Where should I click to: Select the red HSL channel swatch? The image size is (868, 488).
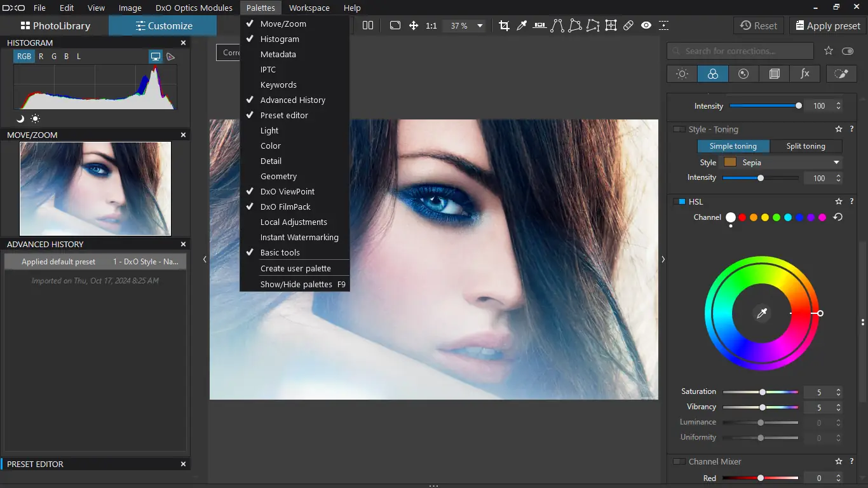pyautogui.click(x=742, y=217)
